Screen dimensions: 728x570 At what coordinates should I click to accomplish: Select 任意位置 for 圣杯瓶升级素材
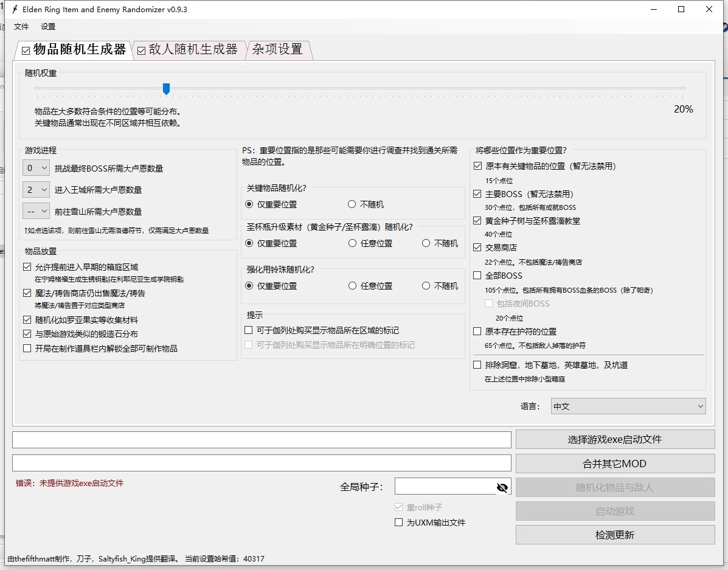352,243
